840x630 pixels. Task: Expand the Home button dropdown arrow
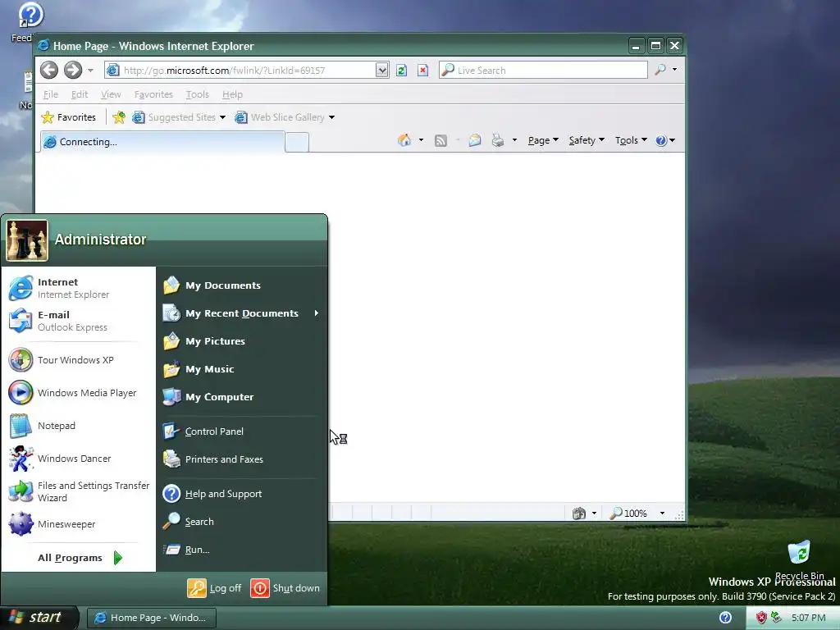(x=421, y=140)
